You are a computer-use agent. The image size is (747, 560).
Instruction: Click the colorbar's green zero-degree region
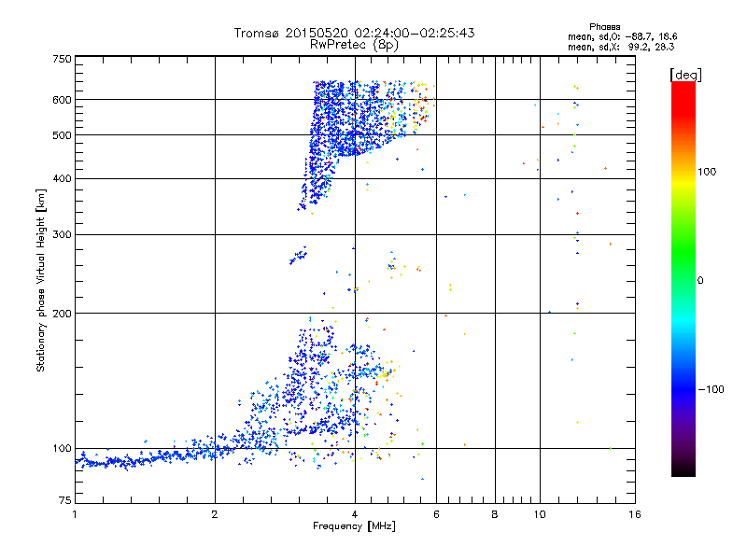pos(684,280)
